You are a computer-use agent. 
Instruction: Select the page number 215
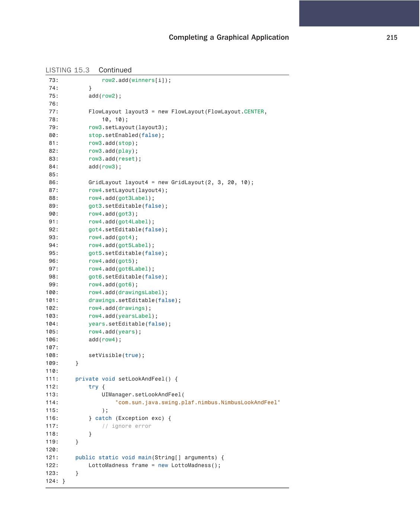tap(392, 37)
